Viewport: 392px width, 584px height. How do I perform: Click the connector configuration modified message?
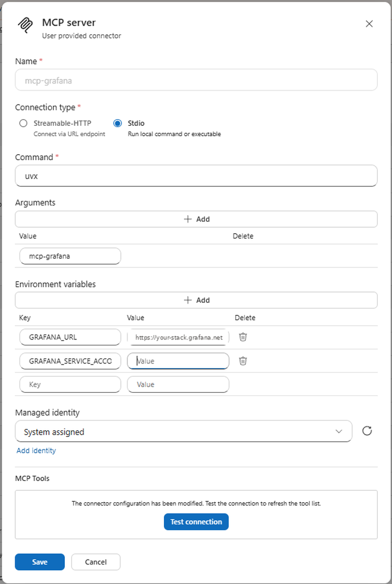point(196,503)
